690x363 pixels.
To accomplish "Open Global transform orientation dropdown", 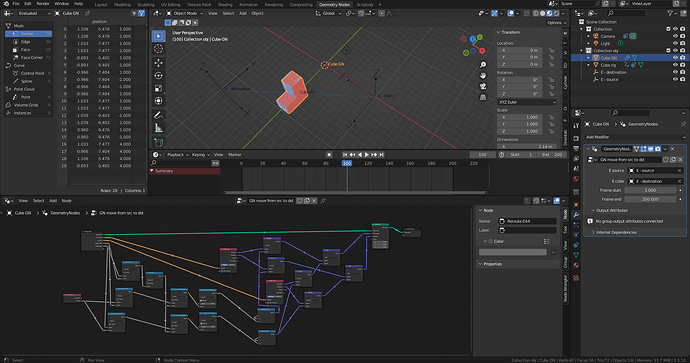I will pyautogui.click(x=328, y=13).
